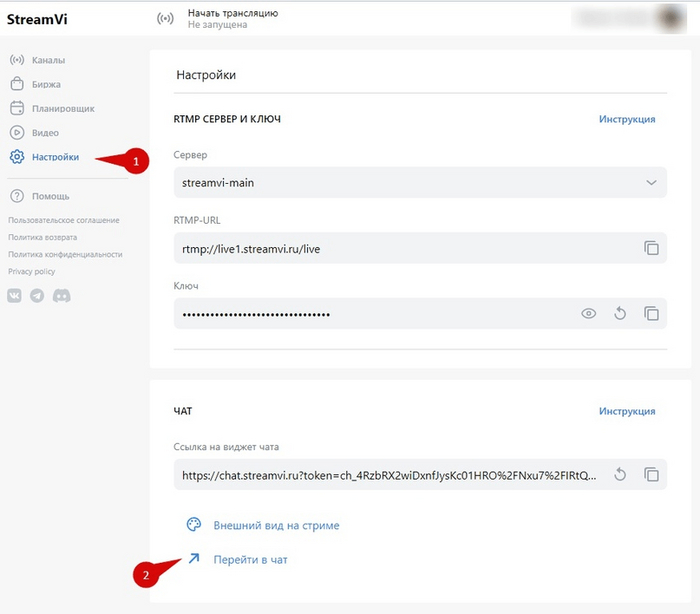700x614 pixels.
Task: Click the Настройки page heading
Action: 206,75
